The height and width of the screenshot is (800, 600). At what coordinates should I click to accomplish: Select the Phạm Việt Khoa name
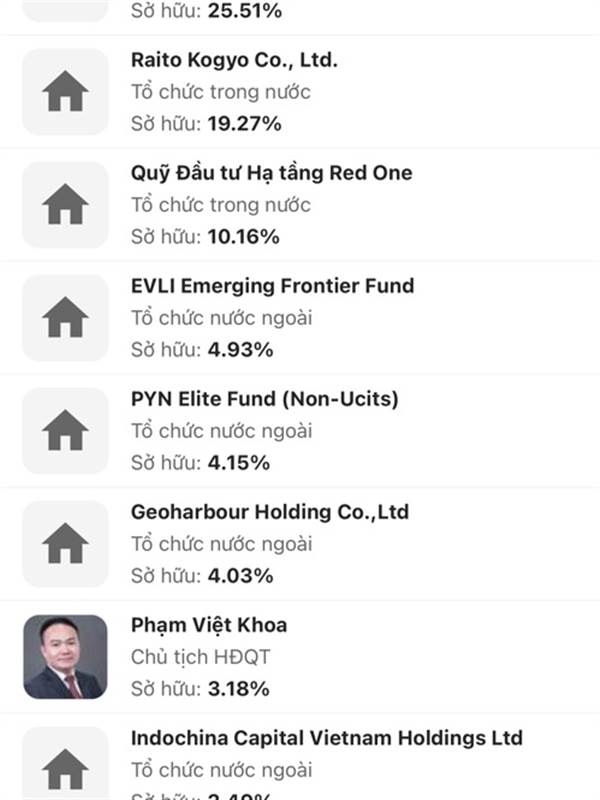(x=209, y=626)
